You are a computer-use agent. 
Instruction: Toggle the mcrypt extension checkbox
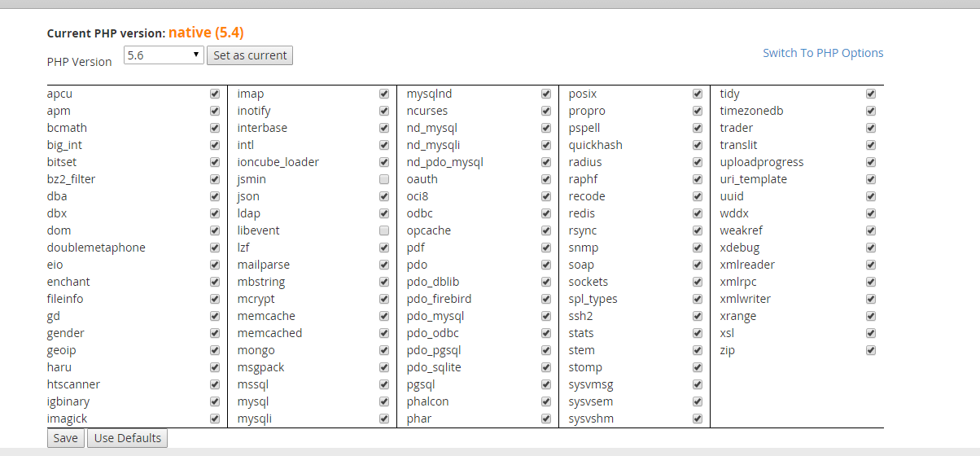tap(384, 299)
